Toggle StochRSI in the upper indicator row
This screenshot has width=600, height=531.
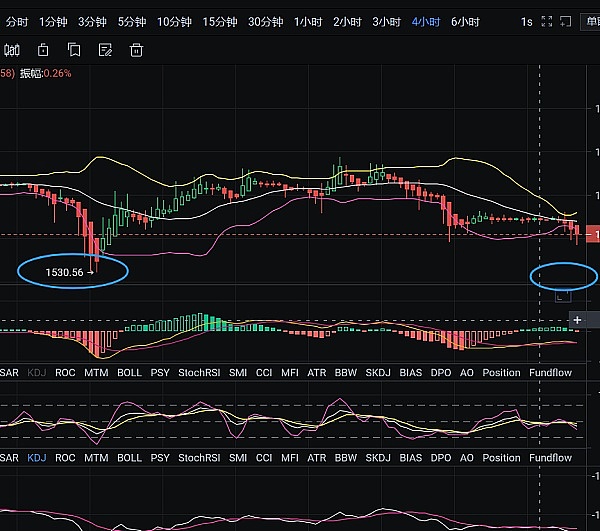[x=200, y=373]
